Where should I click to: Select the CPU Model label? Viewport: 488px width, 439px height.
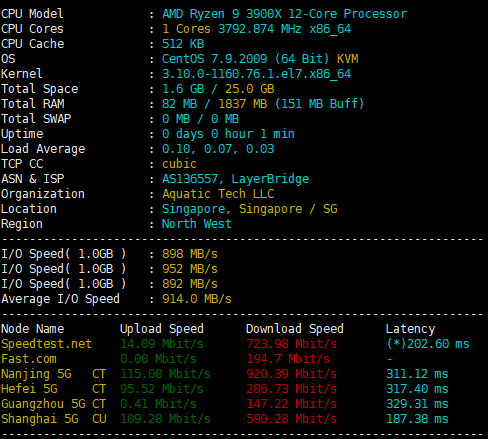pyautogui.click(x=32, y=14)
